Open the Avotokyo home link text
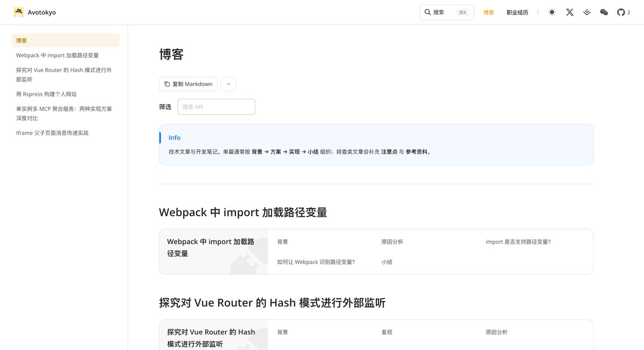The height and width of the screenshot is (350, 644). [42, 12]
